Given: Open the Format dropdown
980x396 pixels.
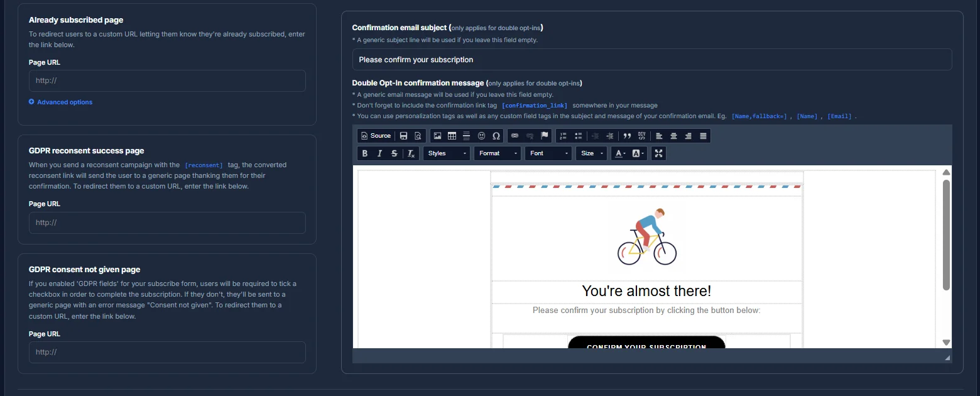Looking at the screenshot, I should [498, 153].
